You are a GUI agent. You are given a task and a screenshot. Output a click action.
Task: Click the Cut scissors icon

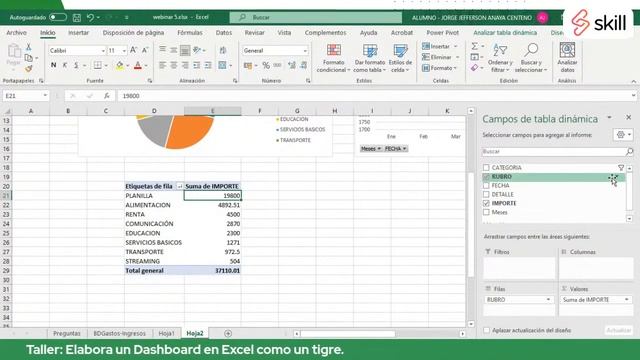29,47
